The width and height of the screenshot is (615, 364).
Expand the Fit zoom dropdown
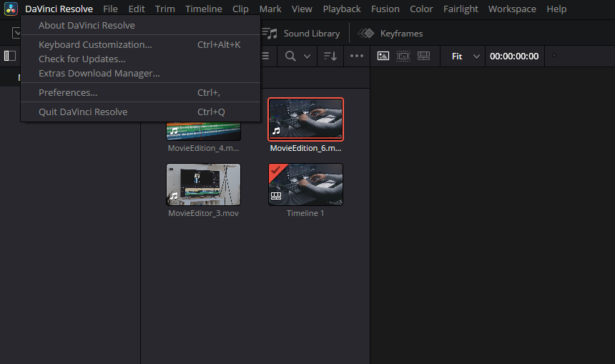pos(466,56)
